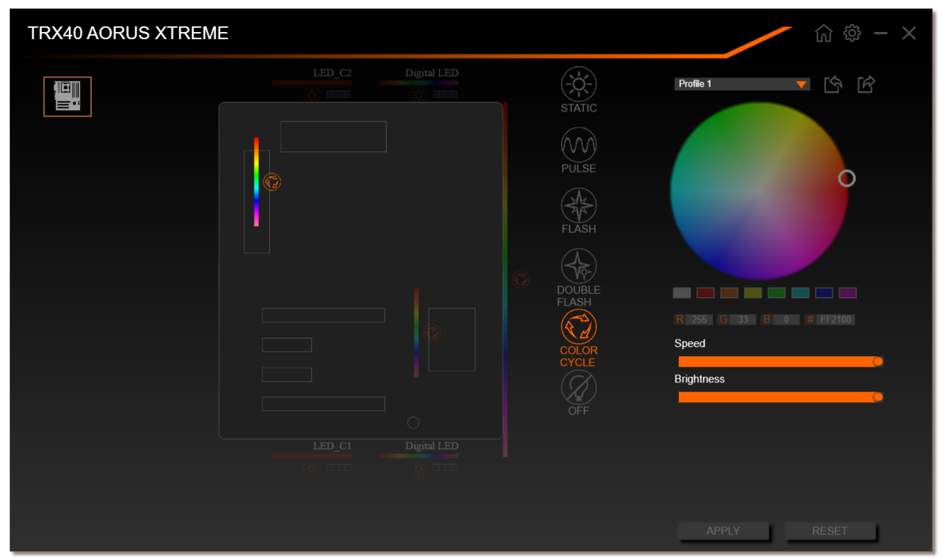Click the export profile icon
The width and height of the screenshot is (942, 560).
(866, 85)
